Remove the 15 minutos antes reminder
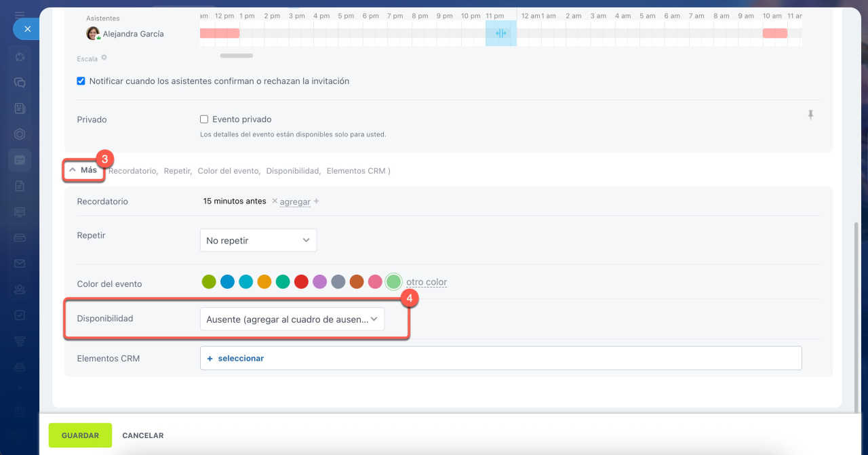Image resolution: width=868 pixels, height=455 pixels. click(x=275, y=201)
